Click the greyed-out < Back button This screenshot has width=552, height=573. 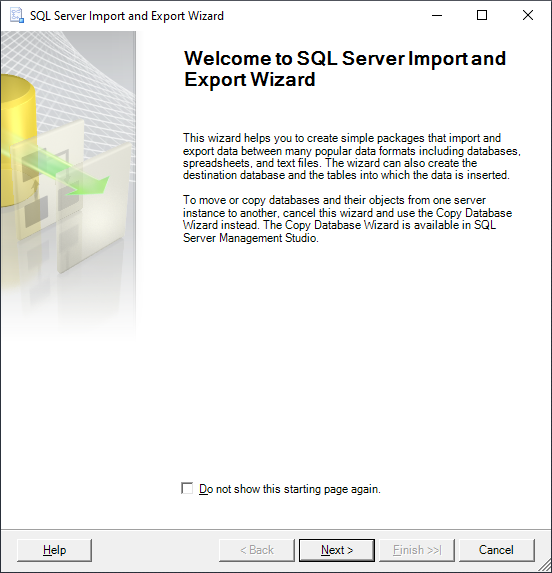(257, 550)
